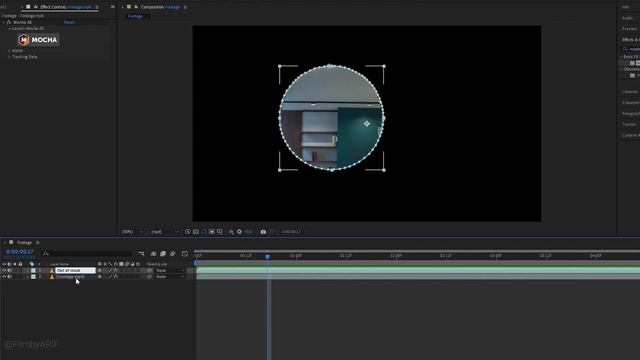Open the graph editor icon
The image size is (640, 360).
[185, 253]
